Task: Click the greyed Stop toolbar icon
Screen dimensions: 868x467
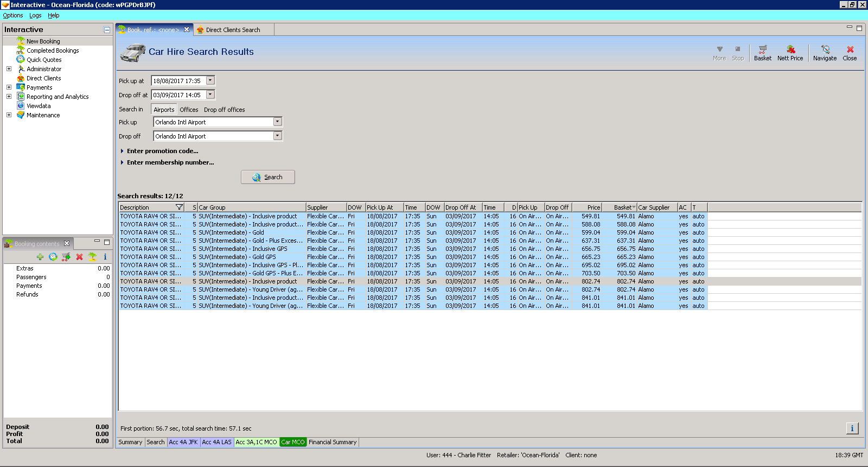Action: pyautogui.click(x=738, y=53)
